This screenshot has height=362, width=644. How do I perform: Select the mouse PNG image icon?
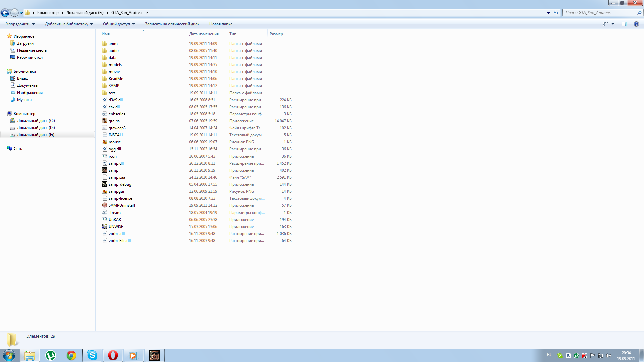(x=104, y=142)
